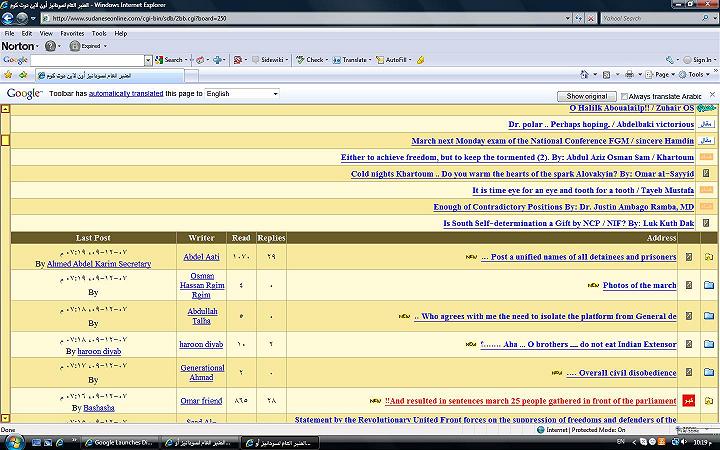Click into the Google toolbar search field

tap(87, 60)
